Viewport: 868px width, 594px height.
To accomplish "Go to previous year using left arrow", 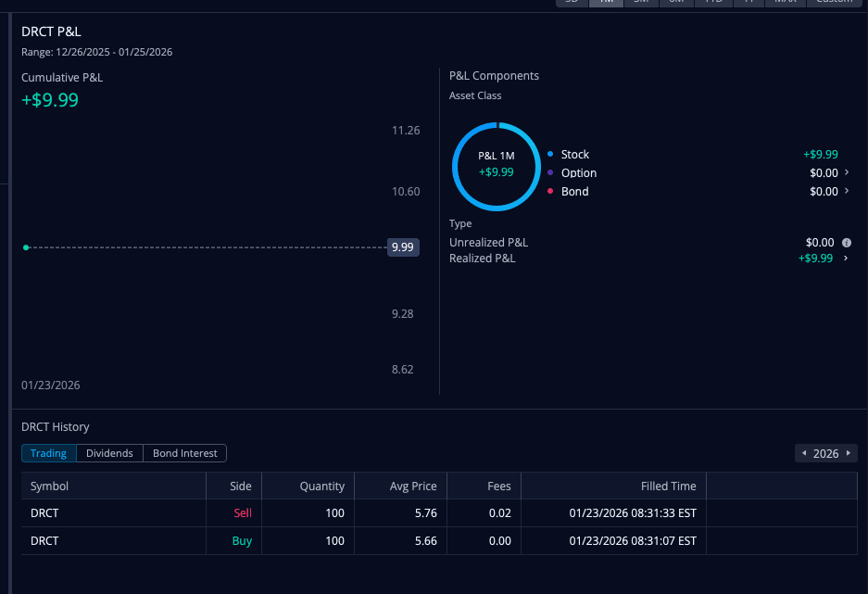I will pyautogui.click(x=804, y=453).
